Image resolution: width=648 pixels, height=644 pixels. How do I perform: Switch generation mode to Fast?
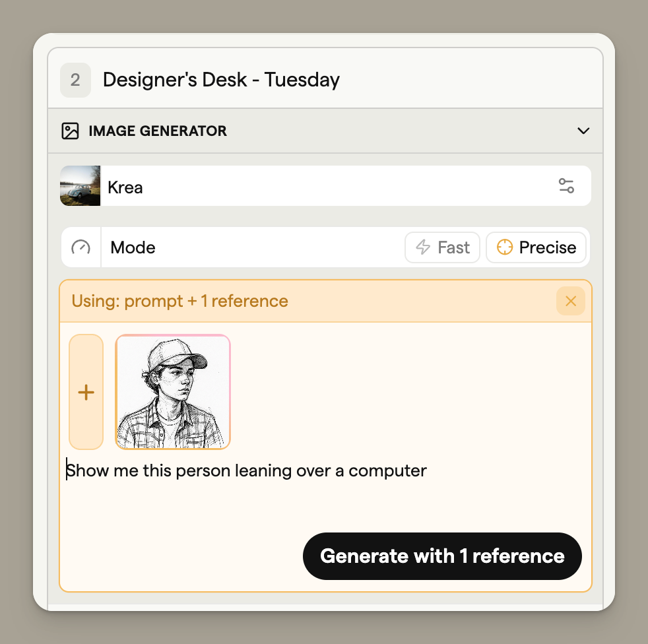pos(443,247)
